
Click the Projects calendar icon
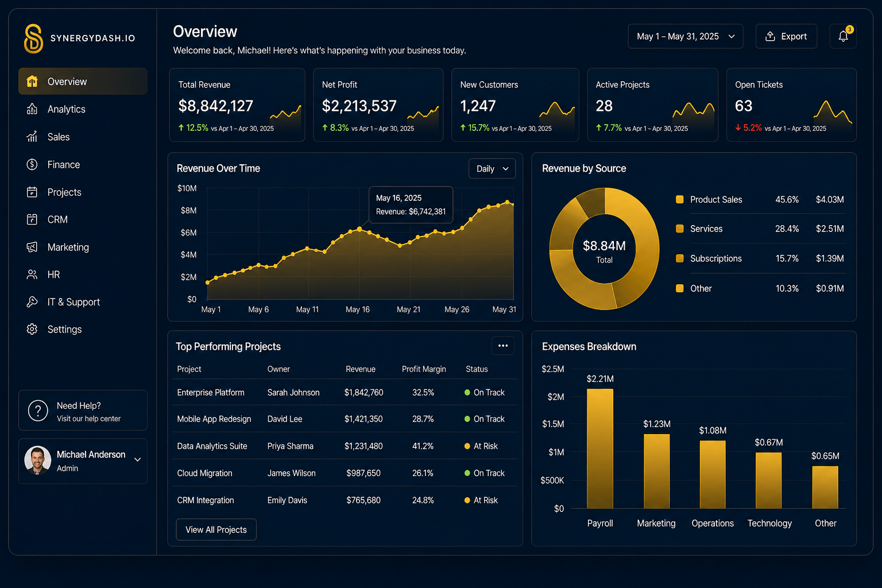(x=32, y=192)
